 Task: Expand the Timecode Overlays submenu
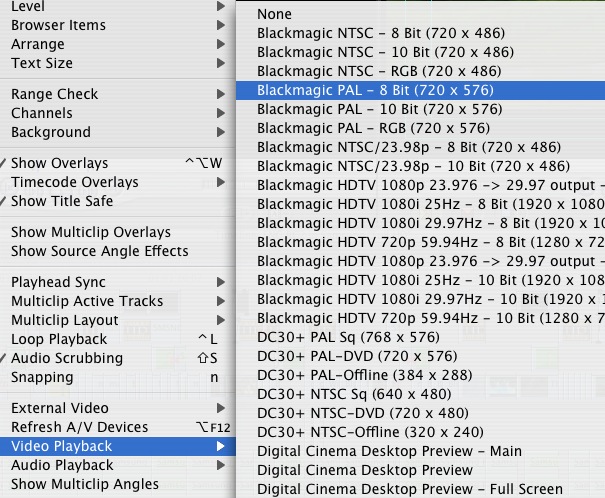(118, 182)
